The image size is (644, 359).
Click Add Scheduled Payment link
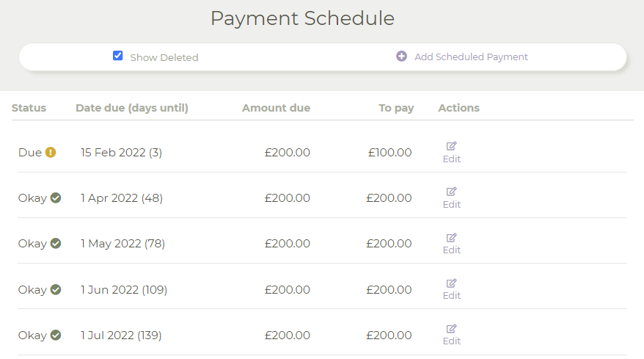[471, 57]
